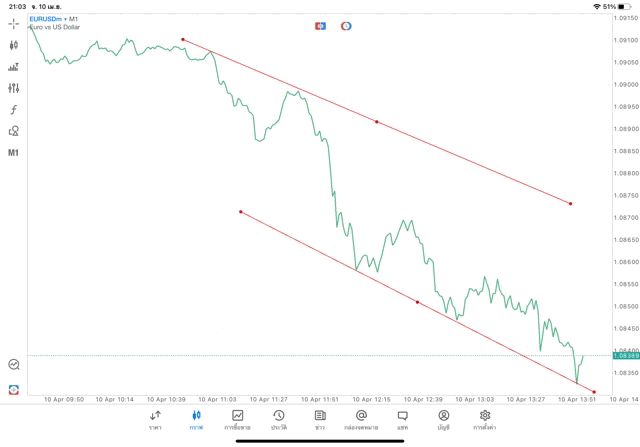The image size is (640, 447).
Task: Tap the flag icon above chart
Action: 321,25
